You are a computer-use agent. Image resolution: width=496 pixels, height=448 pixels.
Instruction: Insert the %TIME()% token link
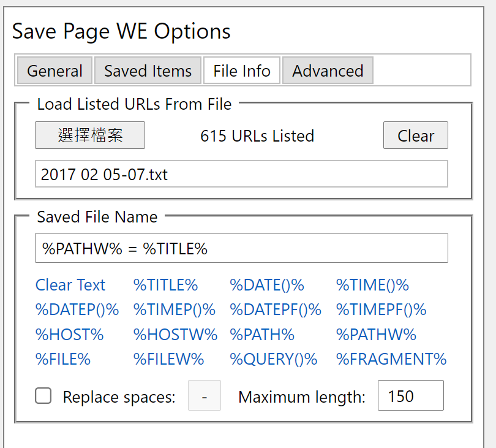(372, 284)
